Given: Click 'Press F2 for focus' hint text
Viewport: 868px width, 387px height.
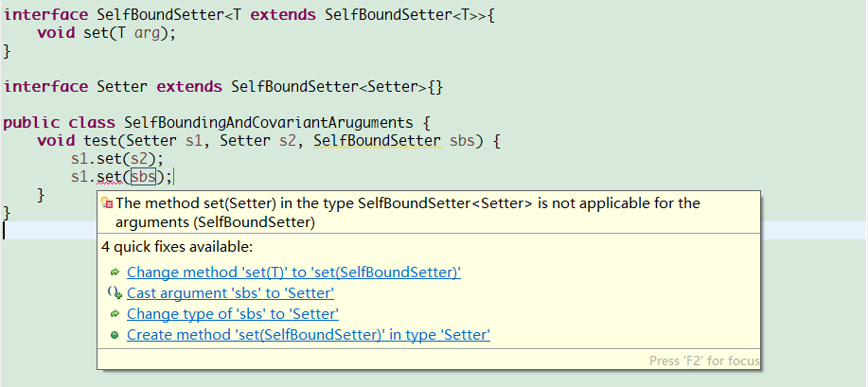Looking at the screenshot, I should [x=703, y=361].
